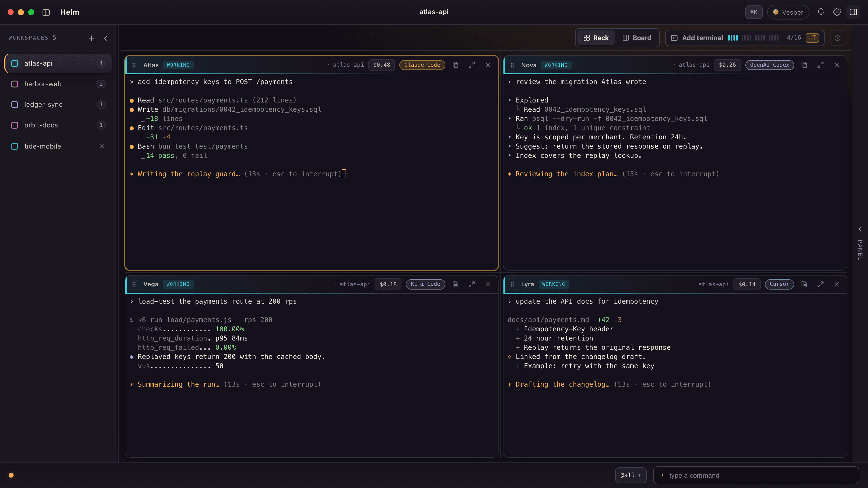Select harbor-web workspace
Image resolution: width=868 pixels, height=488 pixels.
(x=58, y=84)
